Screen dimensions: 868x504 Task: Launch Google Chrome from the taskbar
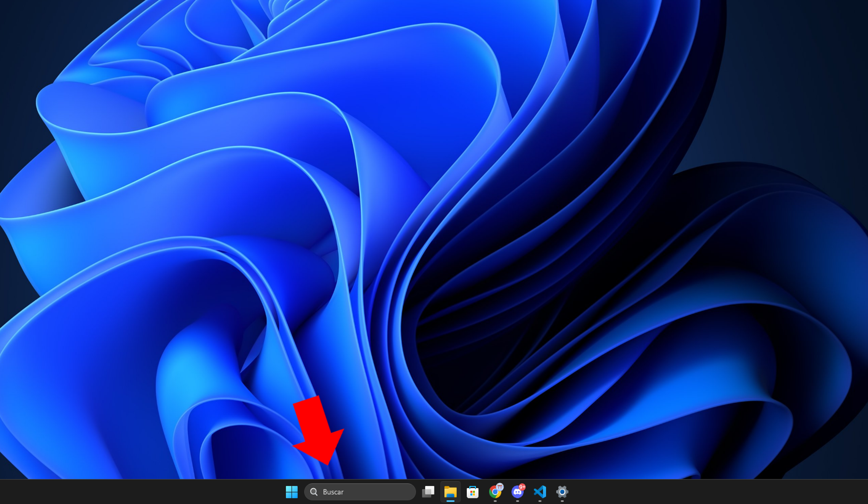point(495,492)
